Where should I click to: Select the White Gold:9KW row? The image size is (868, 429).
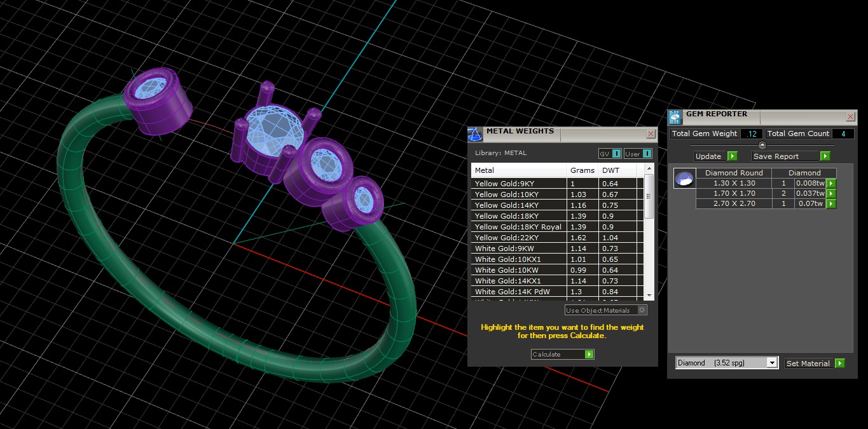[558, 249]
